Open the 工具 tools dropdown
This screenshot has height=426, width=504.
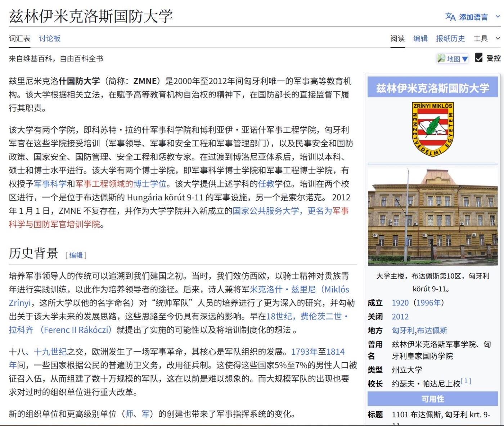[x=486, y=38]
